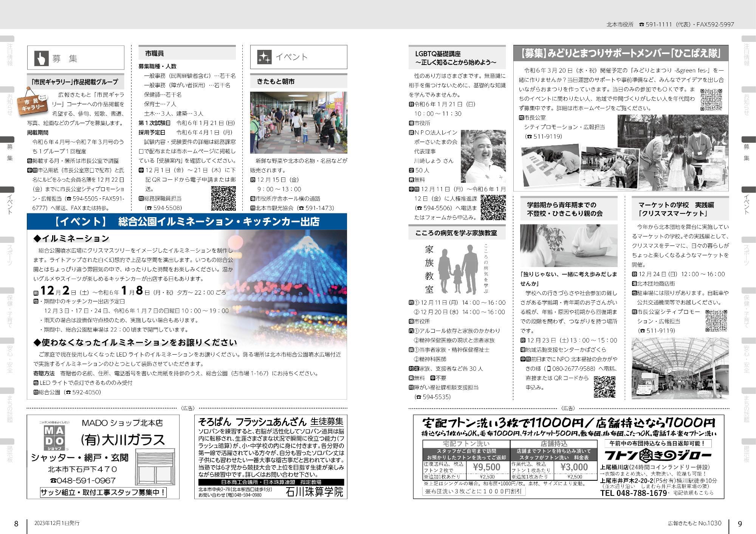Open the QR code in クリスマスマーケット section
This screenshot has height=534, width=756.
click(716, 321)
